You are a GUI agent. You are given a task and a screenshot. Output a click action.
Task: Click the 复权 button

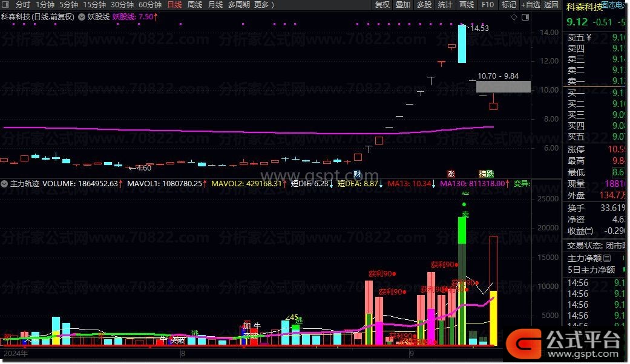point(382,5)
